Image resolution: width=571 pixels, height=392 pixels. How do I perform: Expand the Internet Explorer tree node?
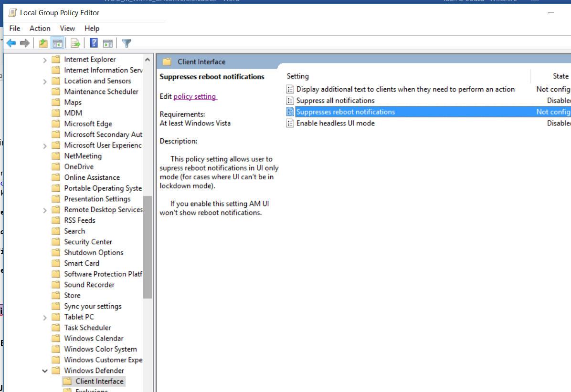click(45, 60)
